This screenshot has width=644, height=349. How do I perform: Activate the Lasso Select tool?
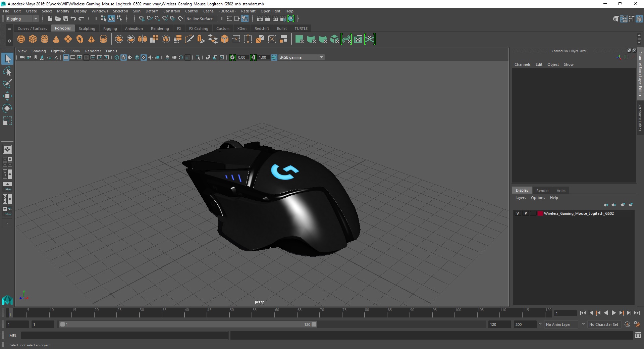(7, 71)
